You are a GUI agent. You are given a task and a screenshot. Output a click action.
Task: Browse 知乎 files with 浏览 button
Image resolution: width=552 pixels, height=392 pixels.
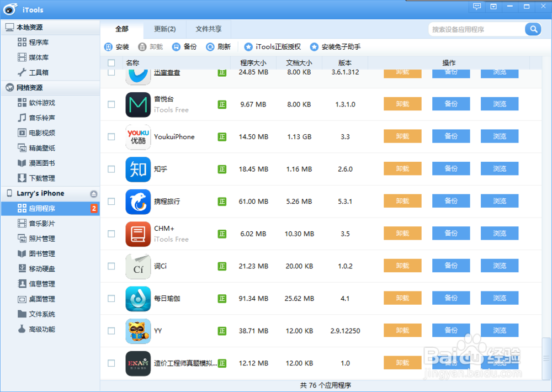coord(500,169)
